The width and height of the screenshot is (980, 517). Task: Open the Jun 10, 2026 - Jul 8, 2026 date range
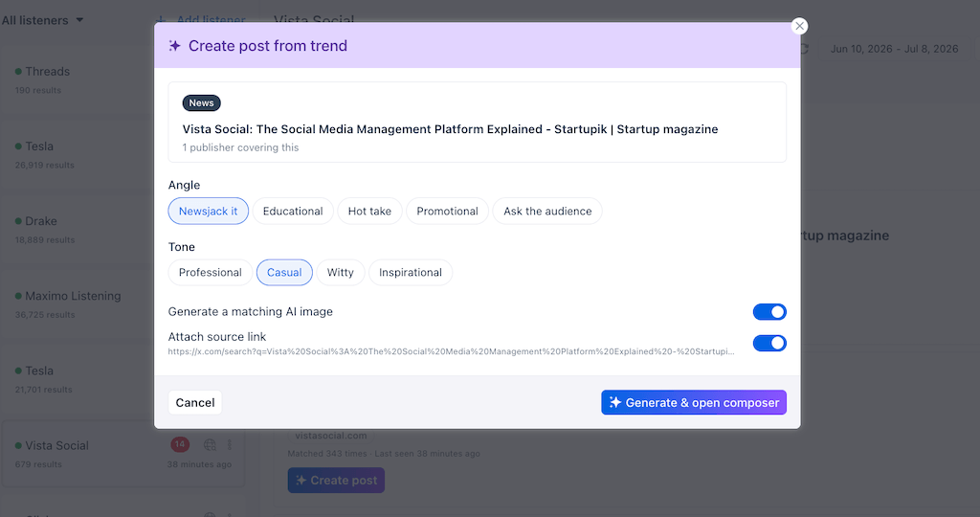(x=894, y=49)
